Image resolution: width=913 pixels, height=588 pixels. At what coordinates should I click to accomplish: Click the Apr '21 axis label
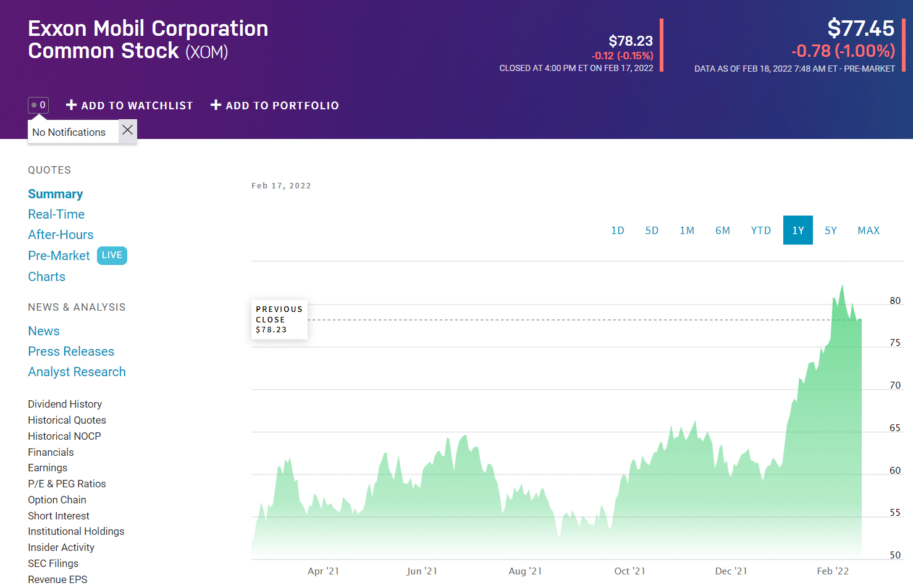tap(323, 571)
